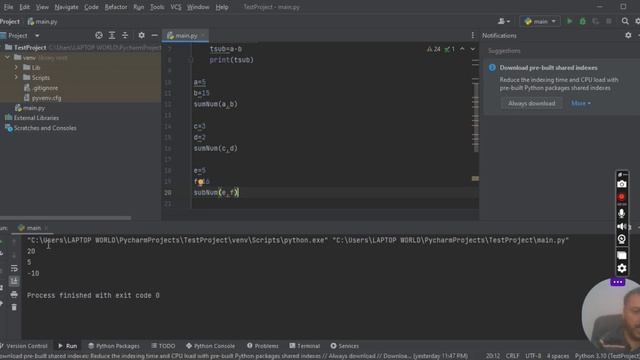Open the Services tool window
The width and height of the screenshot is (640, 360).
coord(344,346)
